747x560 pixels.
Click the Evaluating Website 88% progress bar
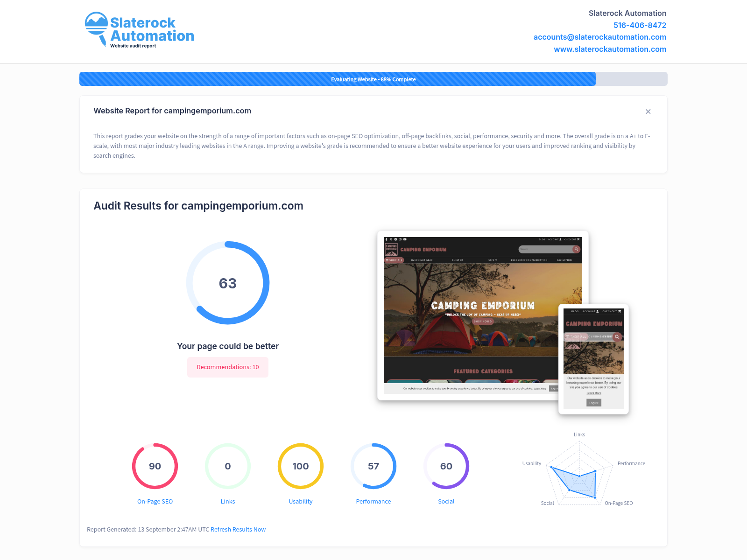(x=373, y=79)
